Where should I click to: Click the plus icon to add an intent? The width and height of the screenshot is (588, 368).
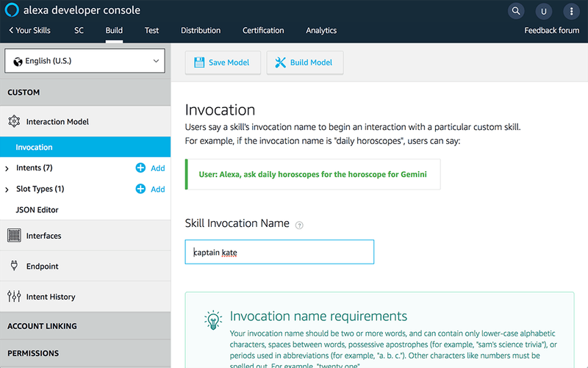click(140, 168)
